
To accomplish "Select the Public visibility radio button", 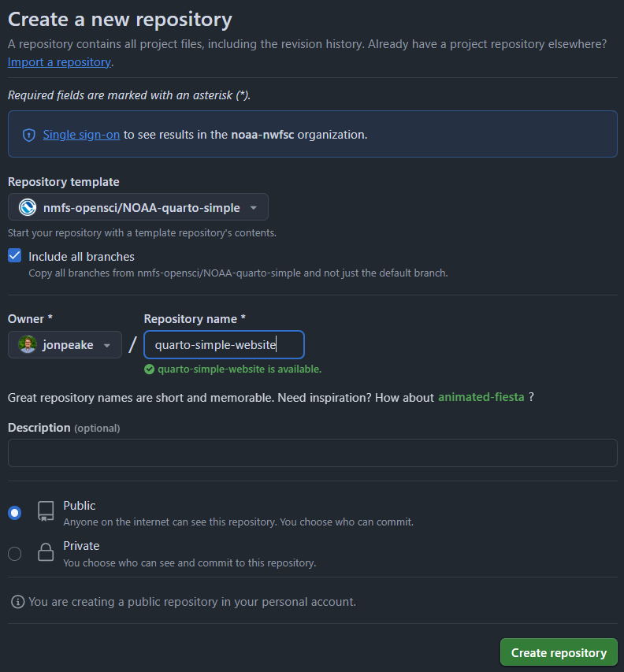I will click(x=14, y=513).
